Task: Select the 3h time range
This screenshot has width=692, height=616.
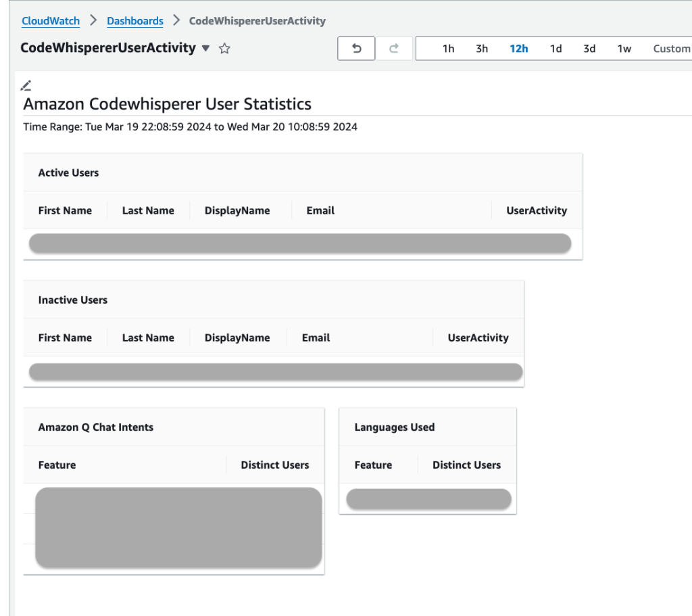Action: click(x=482, y=48)
